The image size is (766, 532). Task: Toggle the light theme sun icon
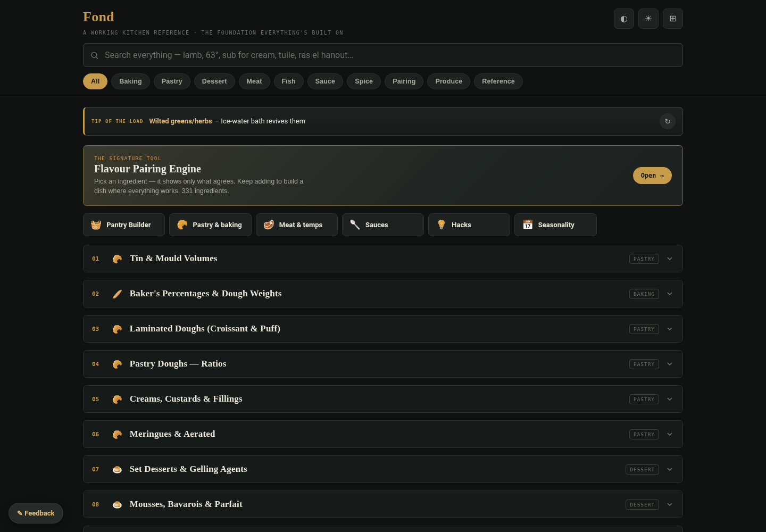pyautogui.click(x=648, y=19)
